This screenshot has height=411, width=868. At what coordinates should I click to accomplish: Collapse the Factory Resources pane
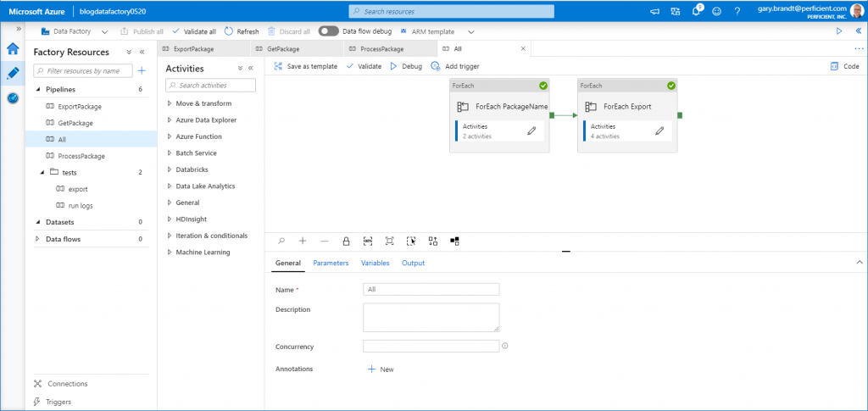pos(142,52)
